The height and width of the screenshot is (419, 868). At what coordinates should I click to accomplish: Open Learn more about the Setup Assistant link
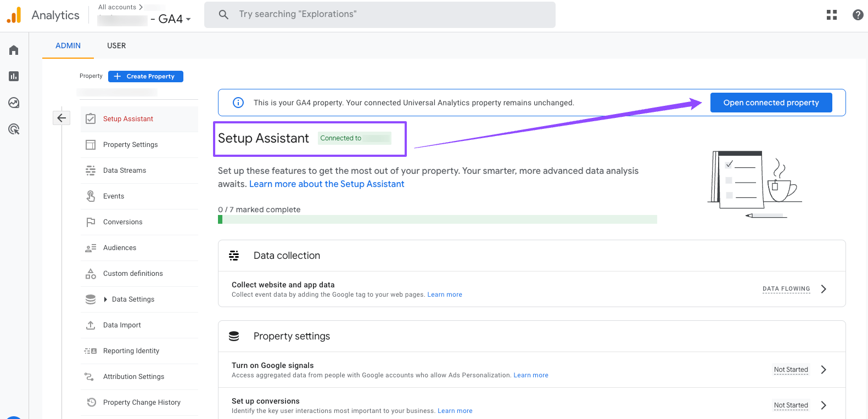(327, 184)
